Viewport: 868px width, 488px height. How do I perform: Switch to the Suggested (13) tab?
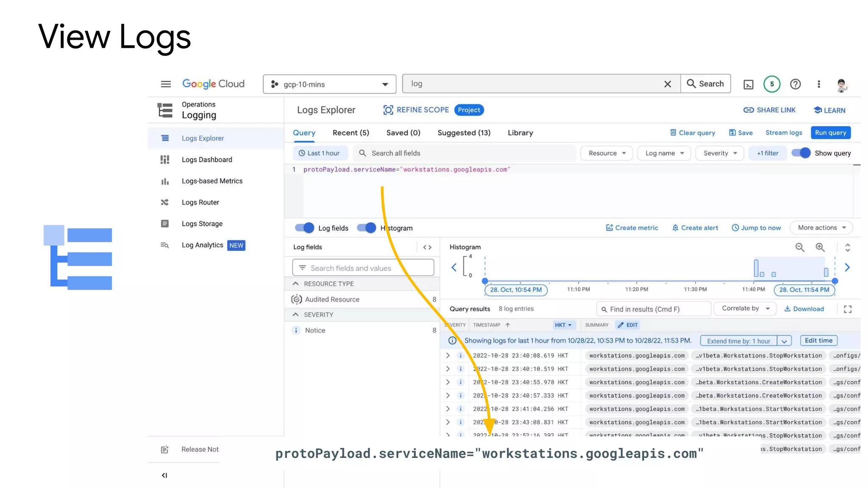pyautogui.click(x=464, y=133)
